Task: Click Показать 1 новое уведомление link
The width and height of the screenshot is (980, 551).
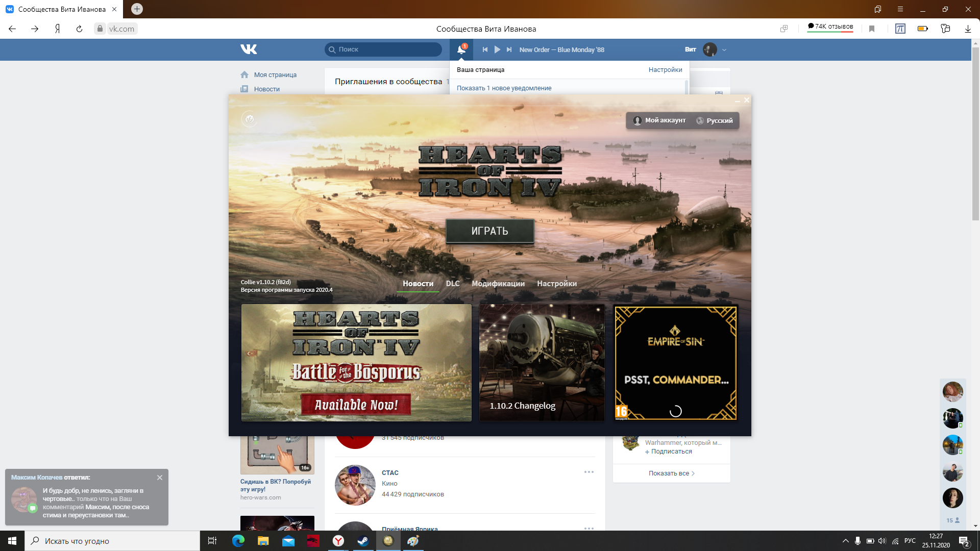Action: pos(504,88)
